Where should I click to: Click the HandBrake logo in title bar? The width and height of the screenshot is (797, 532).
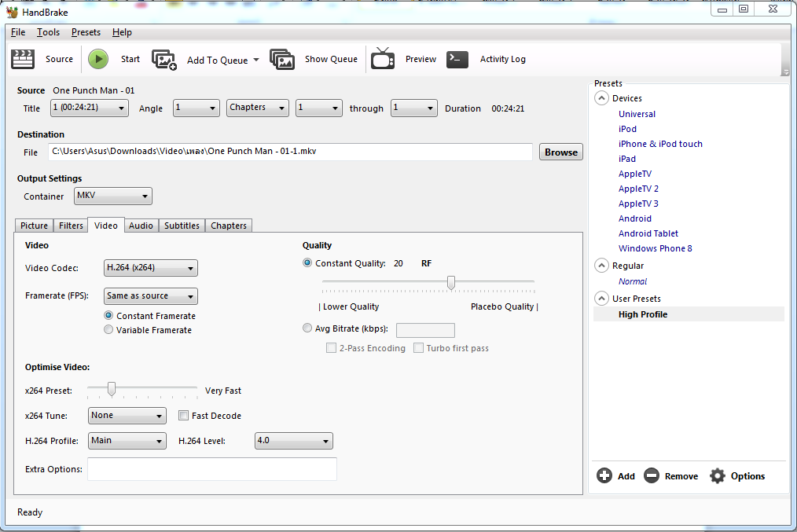pyautogui.click(x=12, y=12)
